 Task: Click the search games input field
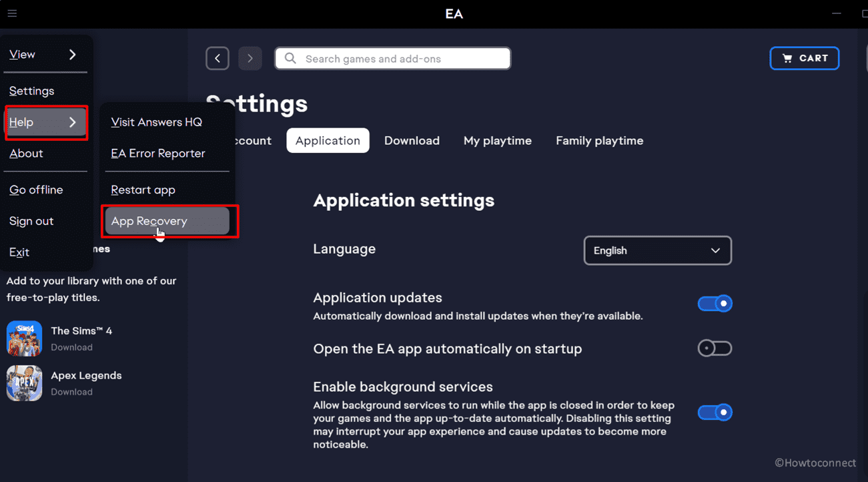pyautogui.click(x=393, y=59)
